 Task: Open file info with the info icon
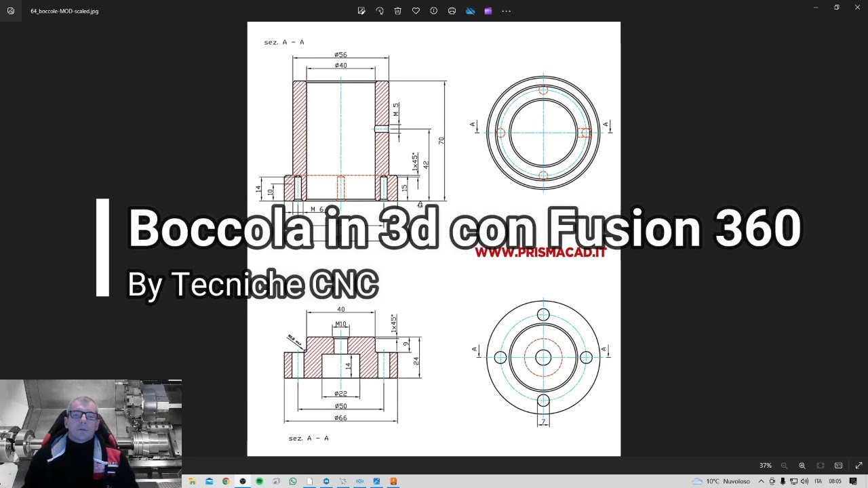tap(434, 11)
